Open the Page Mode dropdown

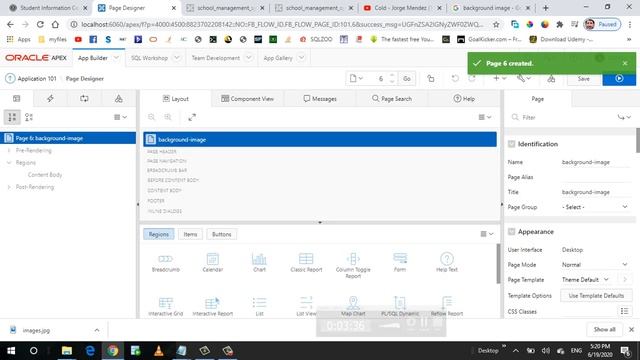tap(595, 264)
